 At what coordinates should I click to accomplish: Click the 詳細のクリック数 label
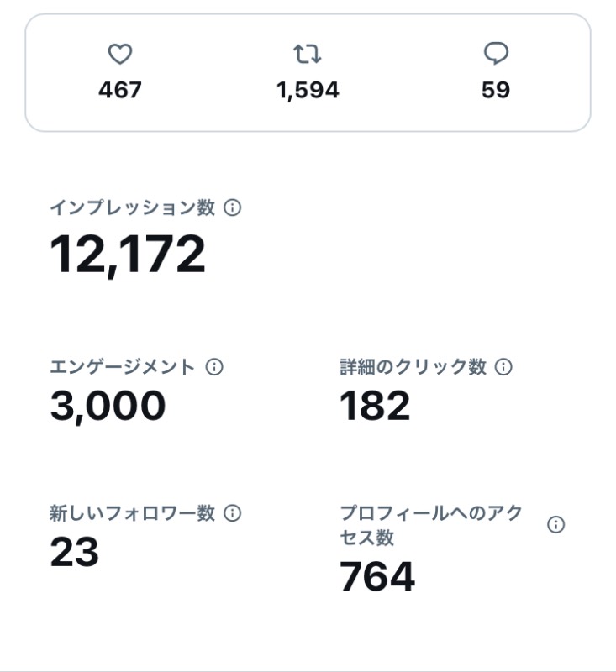tap(413, 367)
